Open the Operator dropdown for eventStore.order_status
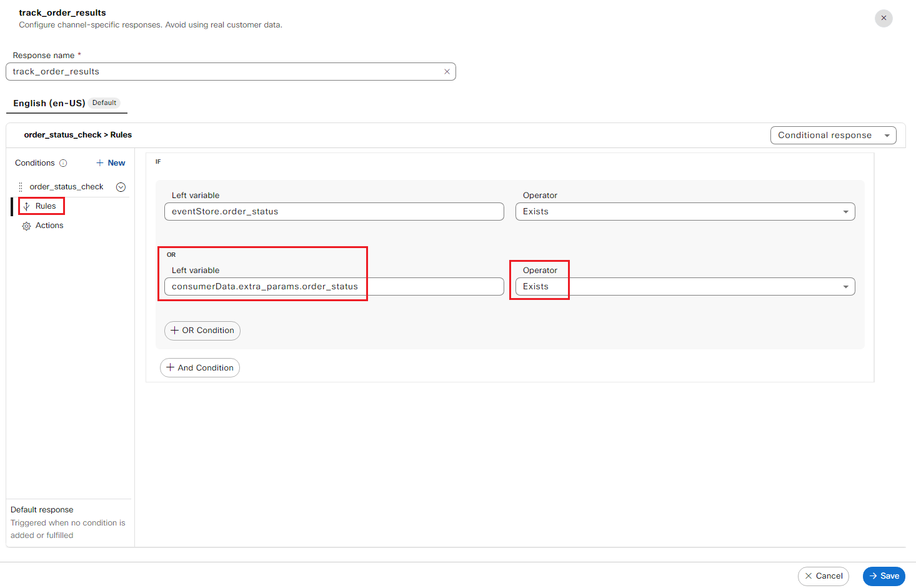Screen dimensions: 916x588 click(x=685, y=212)
